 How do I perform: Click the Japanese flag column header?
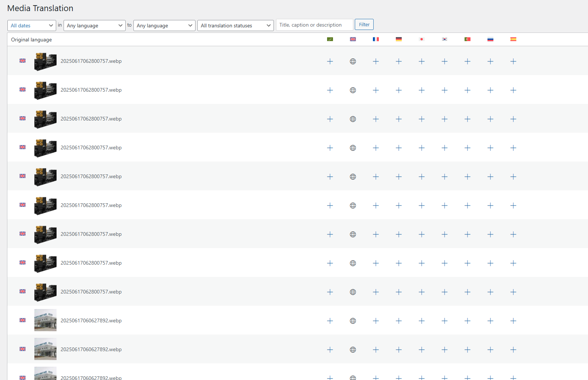(x=422, y=39)
